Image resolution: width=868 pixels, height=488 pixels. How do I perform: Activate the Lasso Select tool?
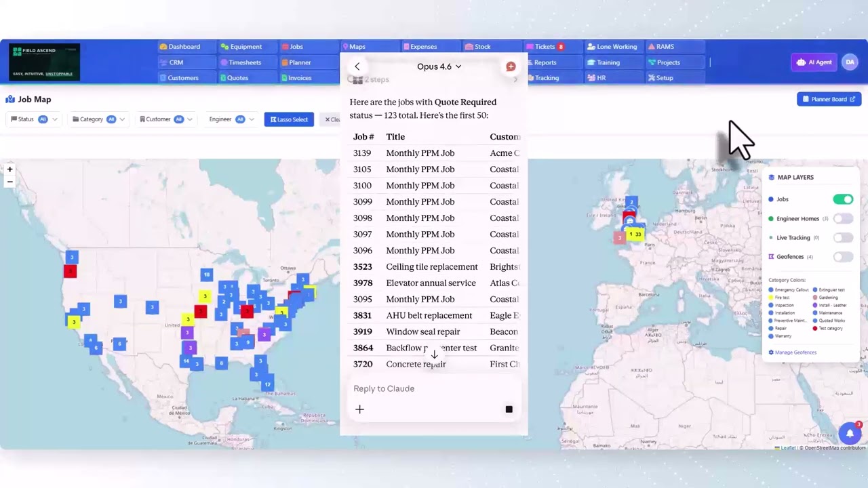click(289, 119)
